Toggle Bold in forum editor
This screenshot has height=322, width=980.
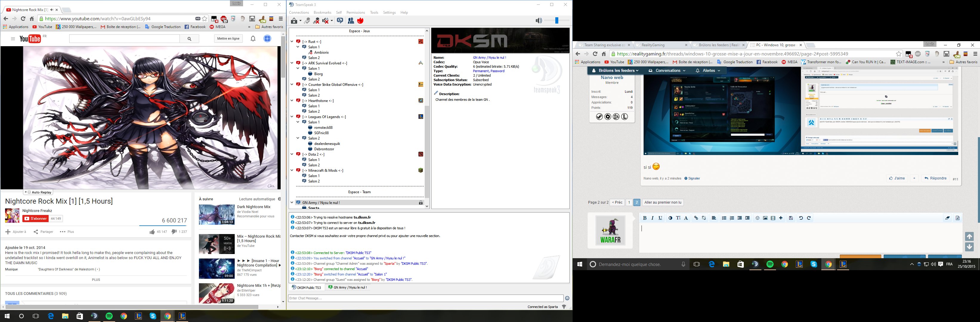[644, 218]
